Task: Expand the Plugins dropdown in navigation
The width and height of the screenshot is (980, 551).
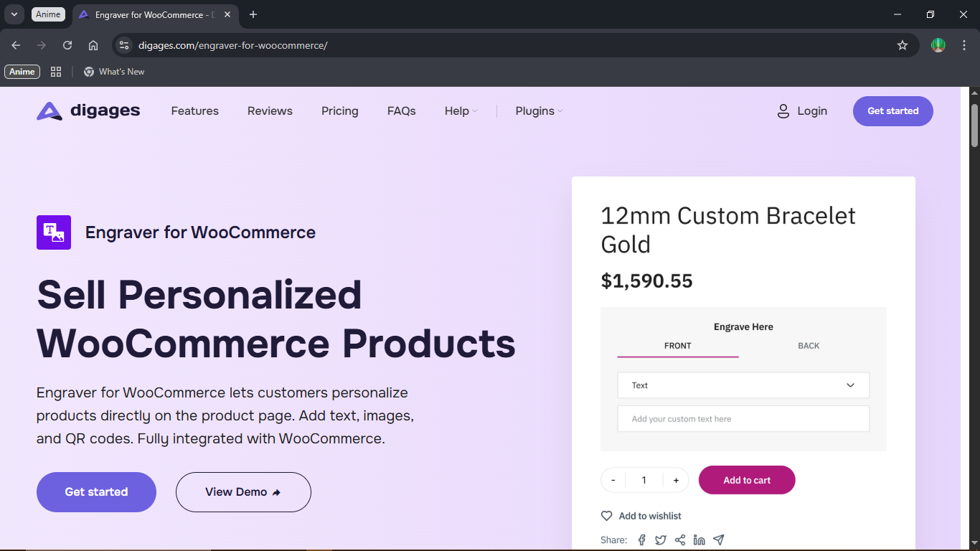Action: coord(539,111)
